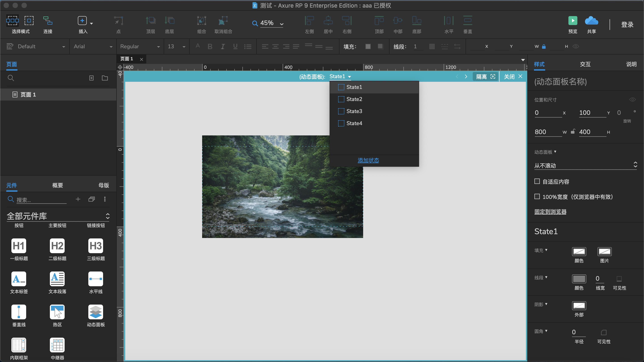Screen dimensions: 644x362
Task: Select the Connect tool icon
Action: point(47,21)
